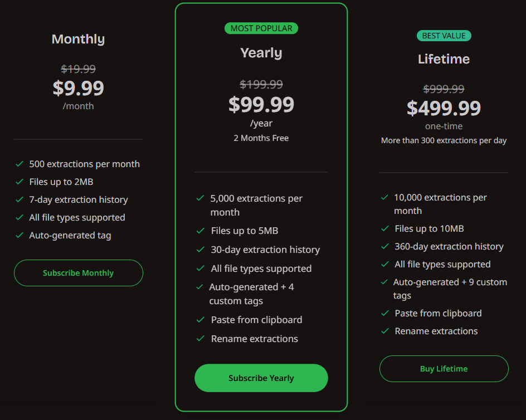Viewport: 526px width, 420px height.
Task: Click checkmark next to Lifetime Paste from clipboard
Action: pos(384,314)
